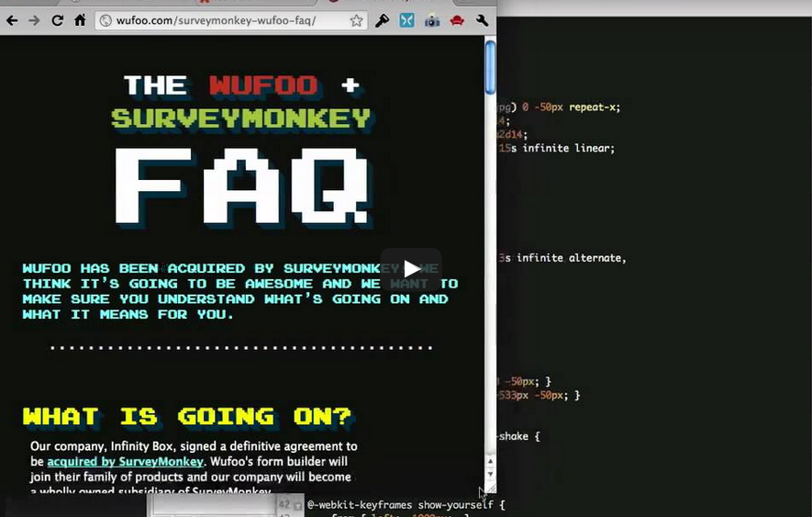Bookmark the page with the star icon
Screen dimensions: 812x517
coord(356,21)
